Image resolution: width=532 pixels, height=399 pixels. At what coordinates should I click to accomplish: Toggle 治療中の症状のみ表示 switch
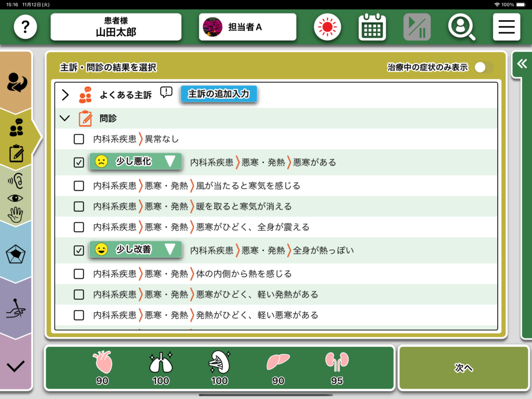point(484,67)
